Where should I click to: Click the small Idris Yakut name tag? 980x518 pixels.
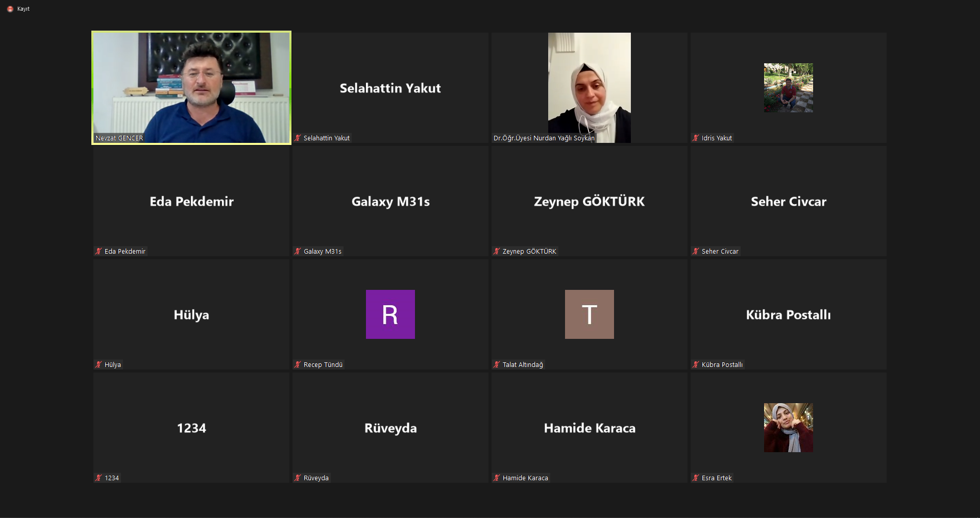point(717,138)
